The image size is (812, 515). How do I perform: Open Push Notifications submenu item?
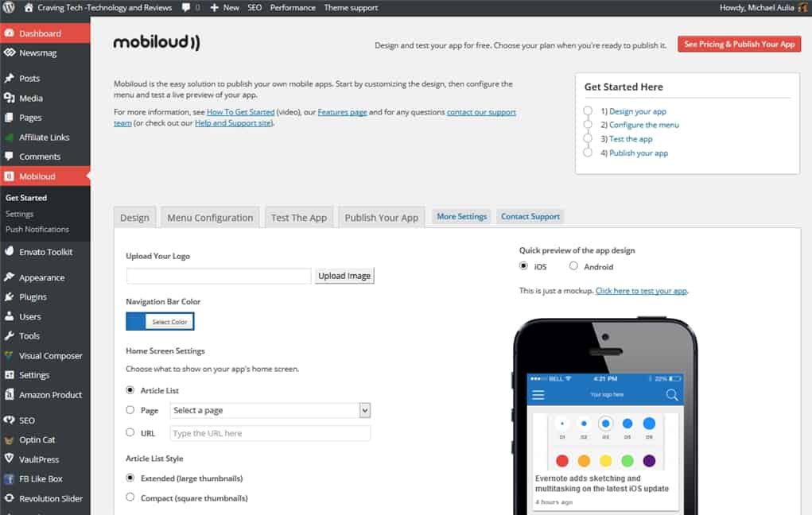click(x=37, y=230)
